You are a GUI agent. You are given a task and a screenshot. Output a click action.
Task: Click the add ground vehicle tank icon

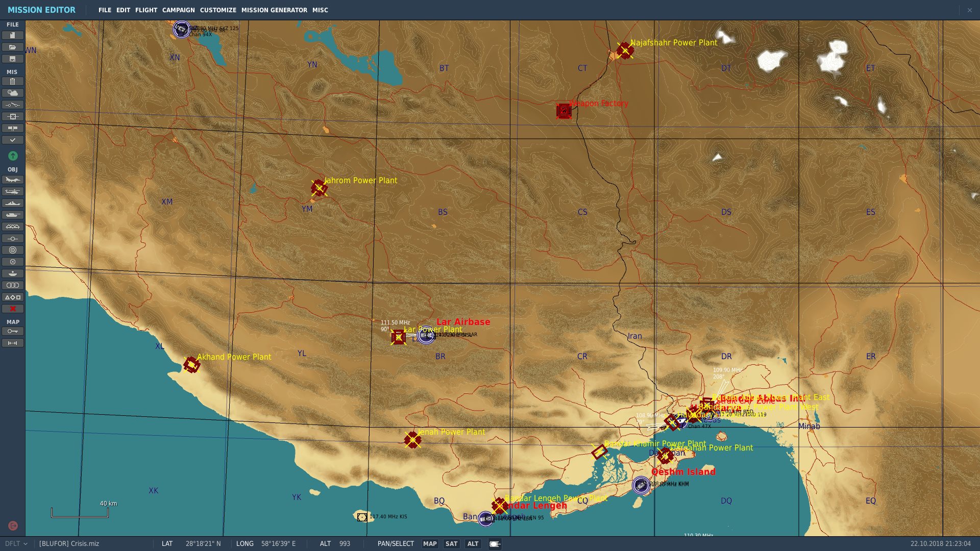pyautogui.click(x=13, y=215)
